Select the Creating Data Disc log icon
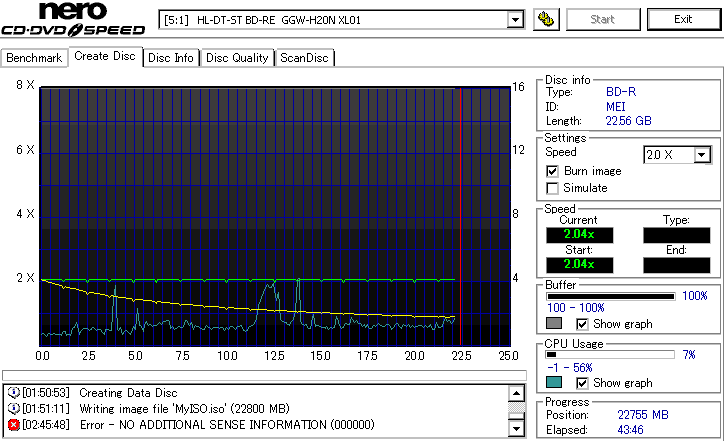The height and width of the screenshot is (441, 724). point(13,393)
